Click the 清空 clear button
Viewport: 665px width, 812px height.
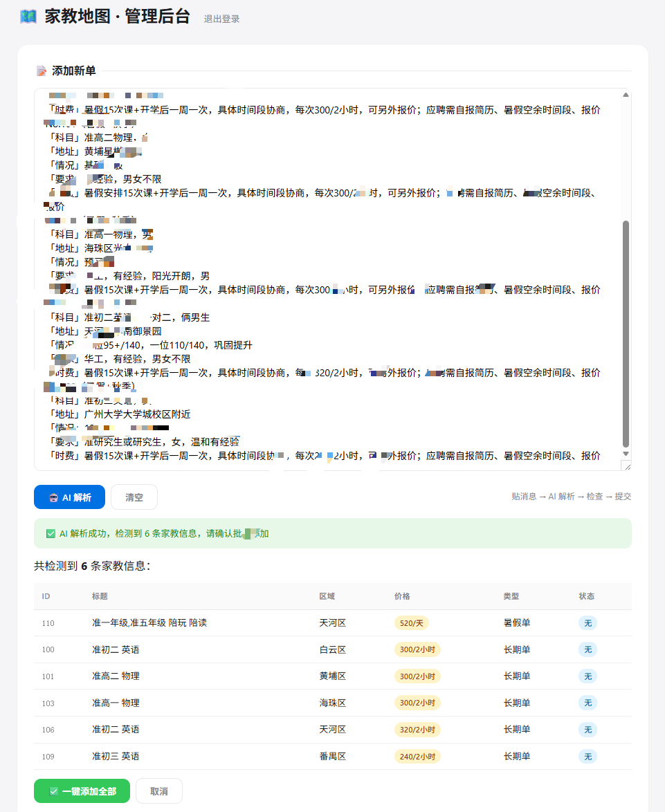point(134,497)
